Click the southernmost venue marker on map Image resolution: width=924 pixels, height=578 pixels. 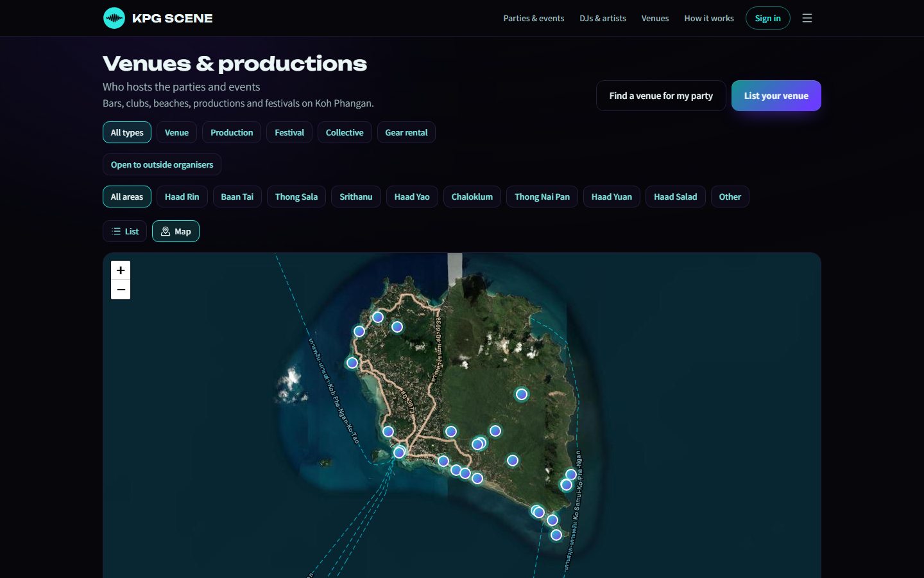coord(556,535)
